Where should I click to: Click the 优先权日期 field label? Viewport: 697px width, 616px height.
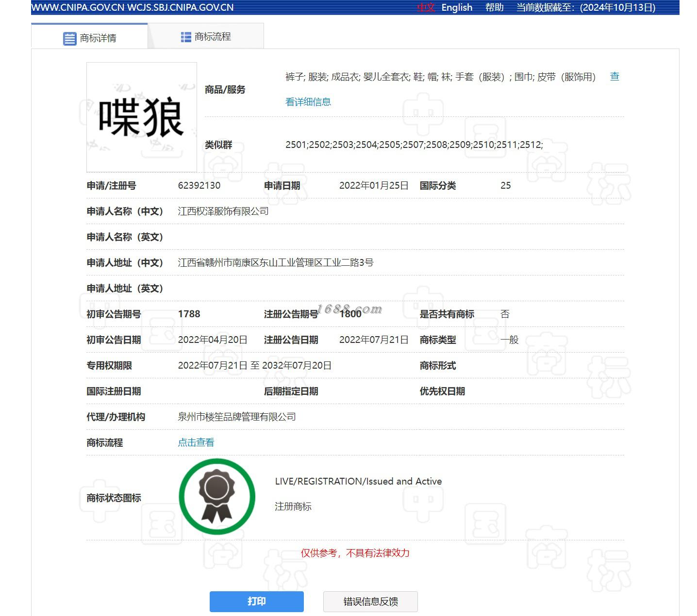click(442, 391)
